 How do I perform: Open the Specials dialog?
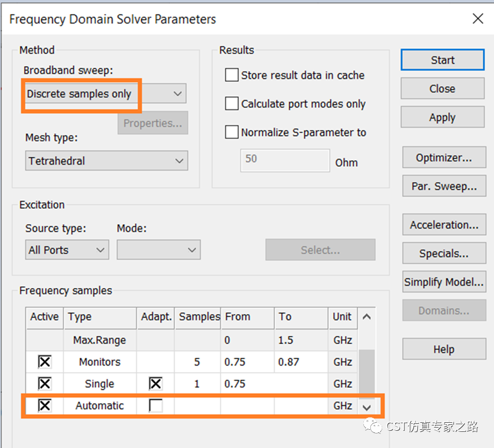[443, 253]
